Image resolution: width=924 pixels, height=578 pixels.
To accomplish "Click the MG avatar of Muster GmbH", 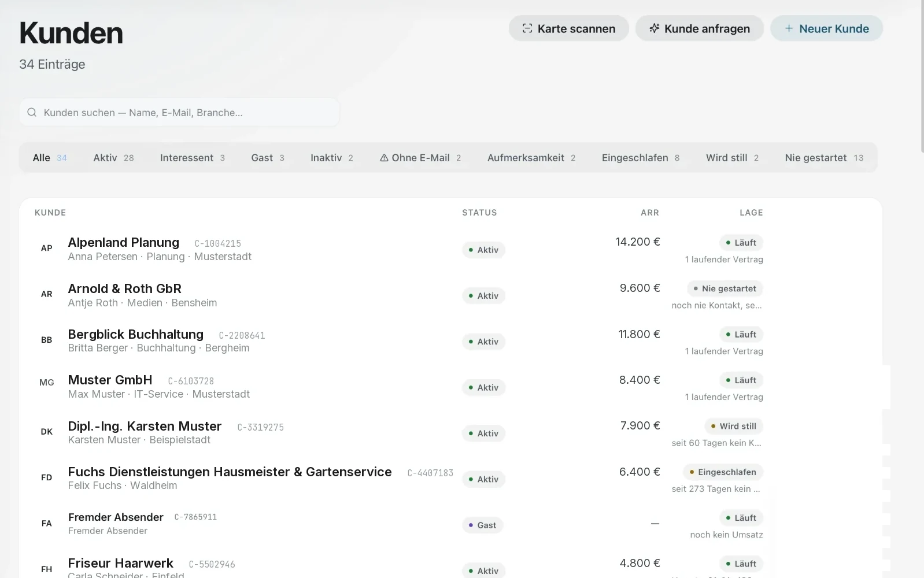I will [47, 383].
